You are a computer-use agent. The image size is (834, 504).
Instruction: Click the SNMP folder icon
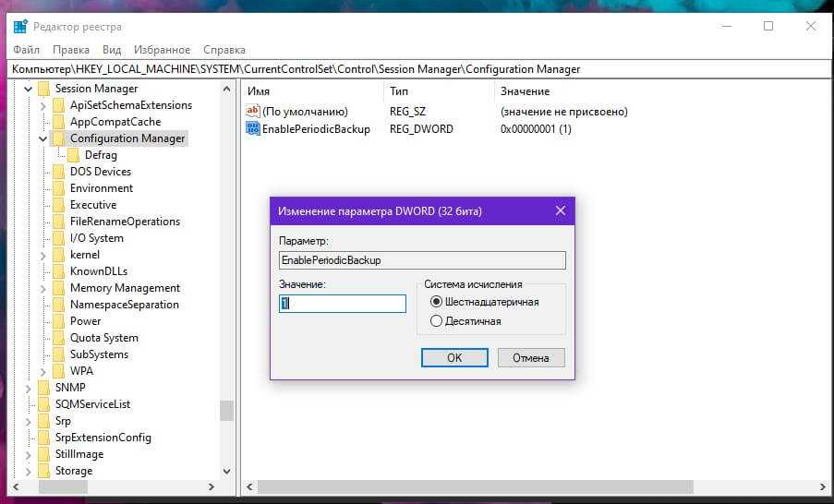[43, 388]
